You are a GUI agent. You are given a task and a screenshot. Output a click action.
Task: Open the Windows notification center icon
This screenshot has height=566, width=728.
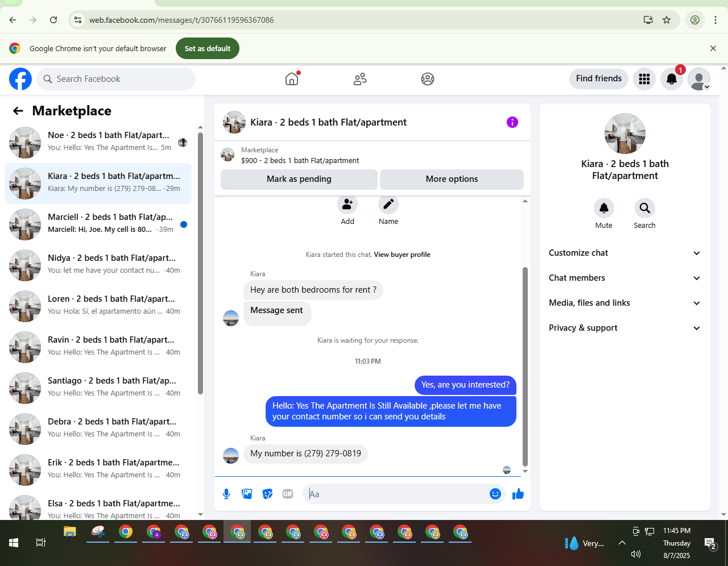710,544
